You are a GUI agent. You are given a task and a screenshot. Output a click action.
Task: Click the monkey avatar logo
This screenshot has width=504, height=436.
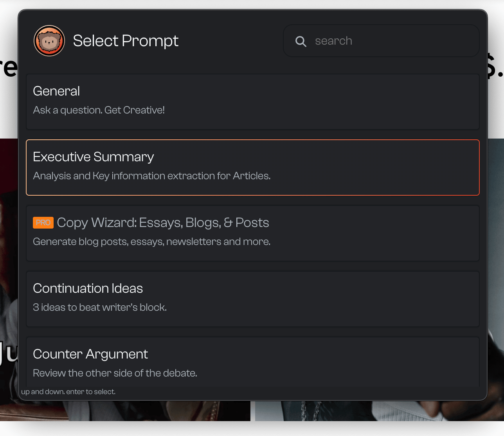point(49,41)
